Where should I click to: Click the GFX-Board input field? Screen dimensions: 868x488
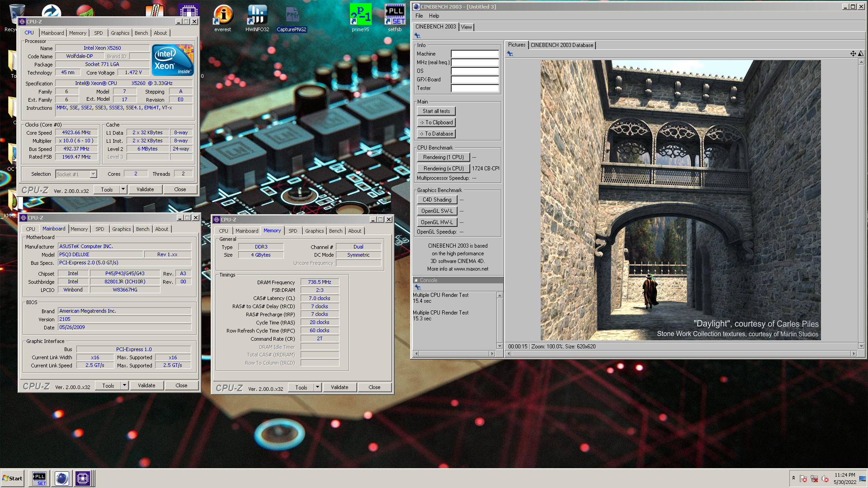pyautogui.click(x=475, y=80)
